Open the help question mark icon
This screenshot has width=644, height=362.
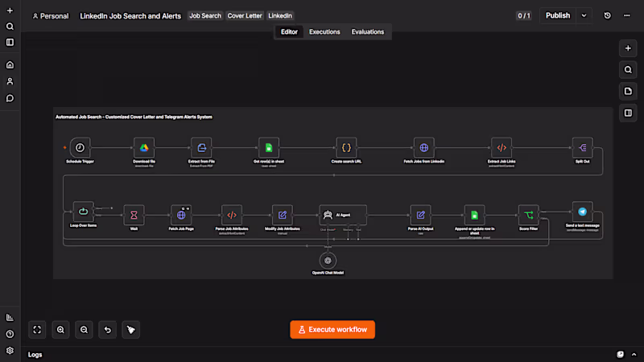(x=10, y=334)
